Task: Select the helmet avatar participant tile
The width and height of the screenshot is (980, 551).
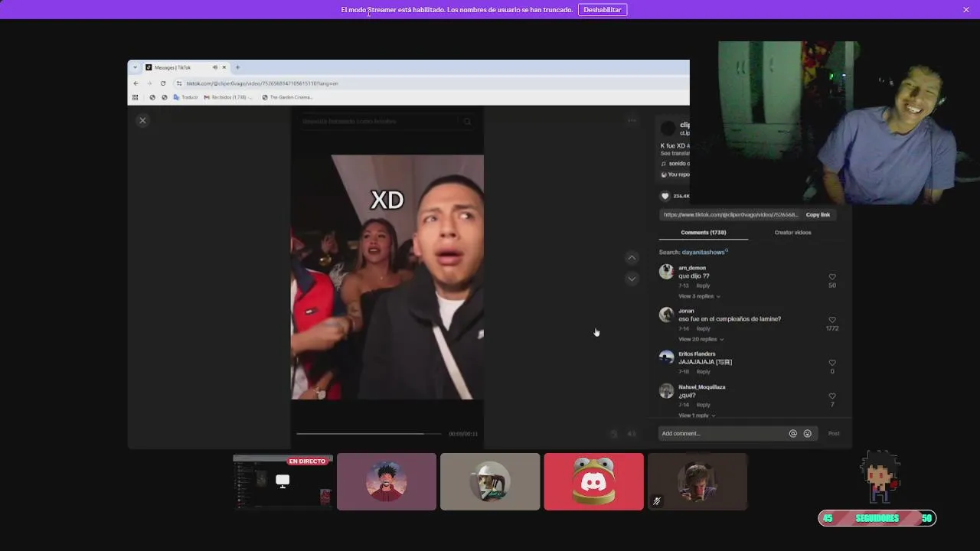Action: (490, 481)
